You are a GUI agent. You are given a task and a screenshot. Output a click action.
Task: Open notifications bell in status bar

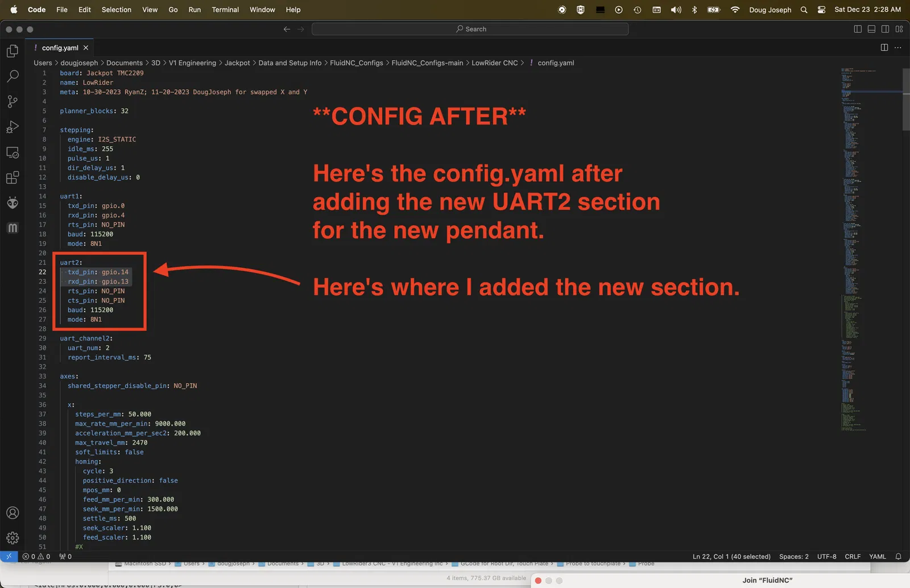click(x=898, y=557)
